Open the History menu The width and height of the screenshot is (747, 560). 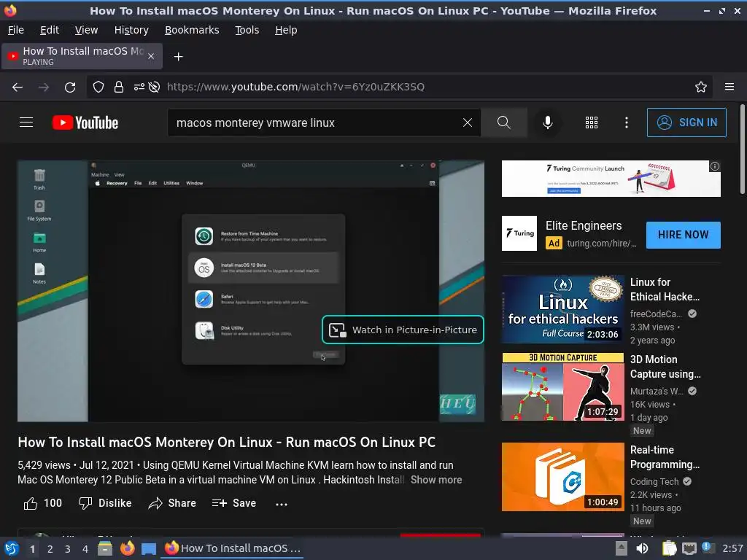(x=131, y=30)
